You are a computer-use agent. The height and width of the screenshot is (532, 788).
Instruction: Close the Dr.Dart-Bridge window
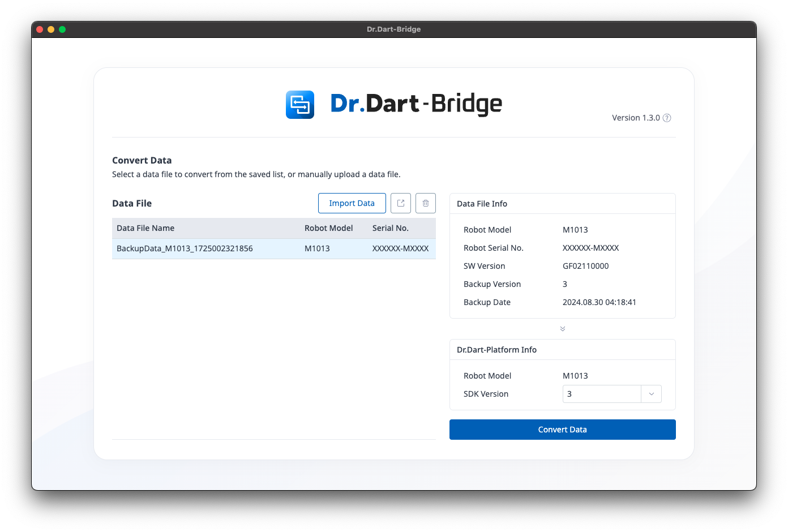[40, 29]
